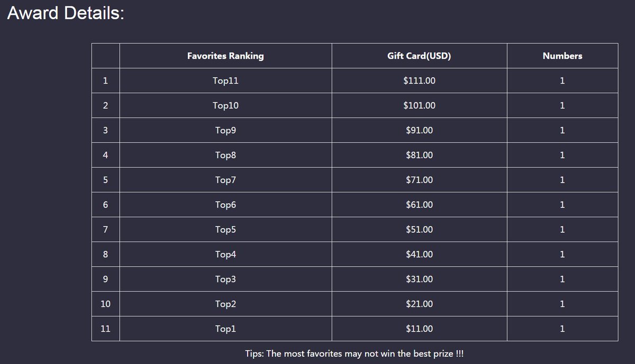635x364 pixels.
Task: Select the $111.00 gift card cell
Action: (x=419, y=80)
